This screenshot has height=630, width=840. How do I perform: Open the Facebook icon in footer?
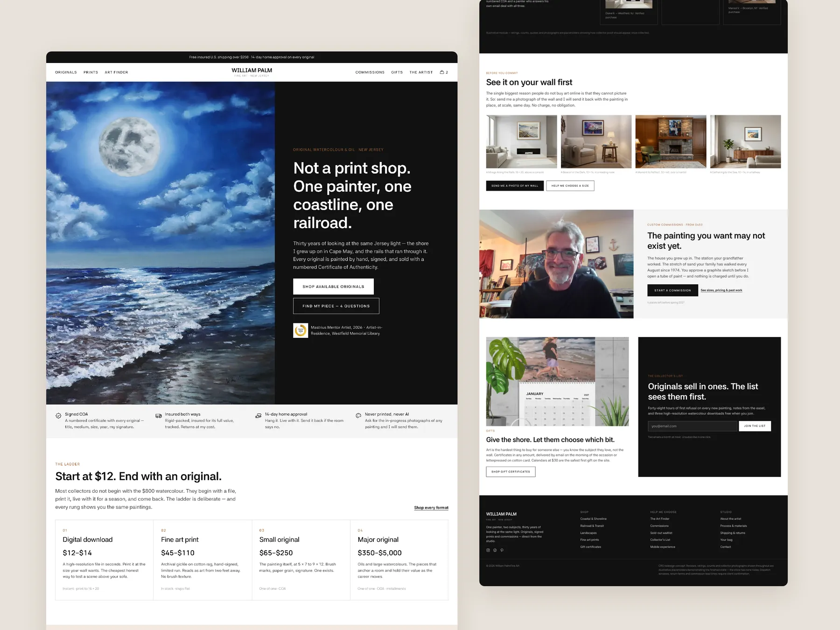(x=495, y=550)
